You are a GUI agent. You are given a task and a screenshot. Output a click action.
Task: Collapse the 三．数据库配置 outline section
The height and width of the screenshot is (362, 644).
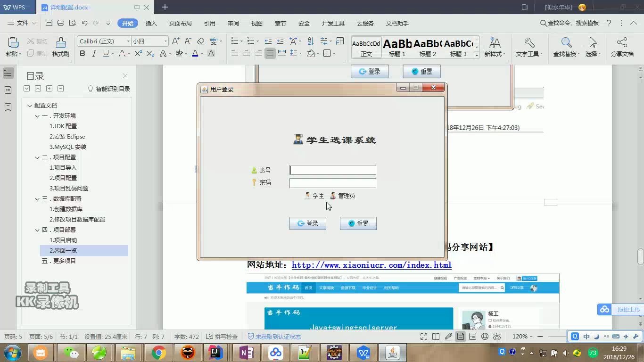point(37,198)
